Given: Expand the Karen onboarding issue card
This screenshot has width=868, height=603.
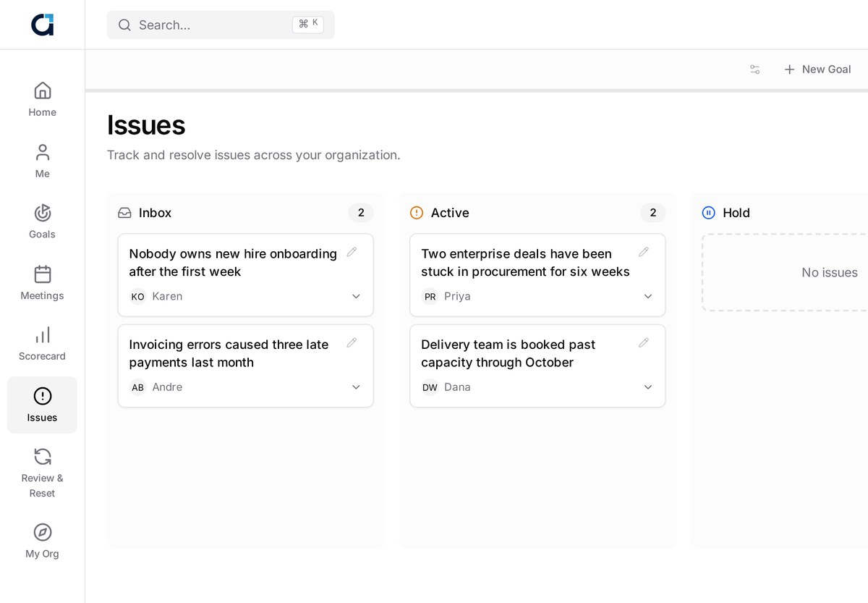Looking at the screenshot, I should [356, 297].
